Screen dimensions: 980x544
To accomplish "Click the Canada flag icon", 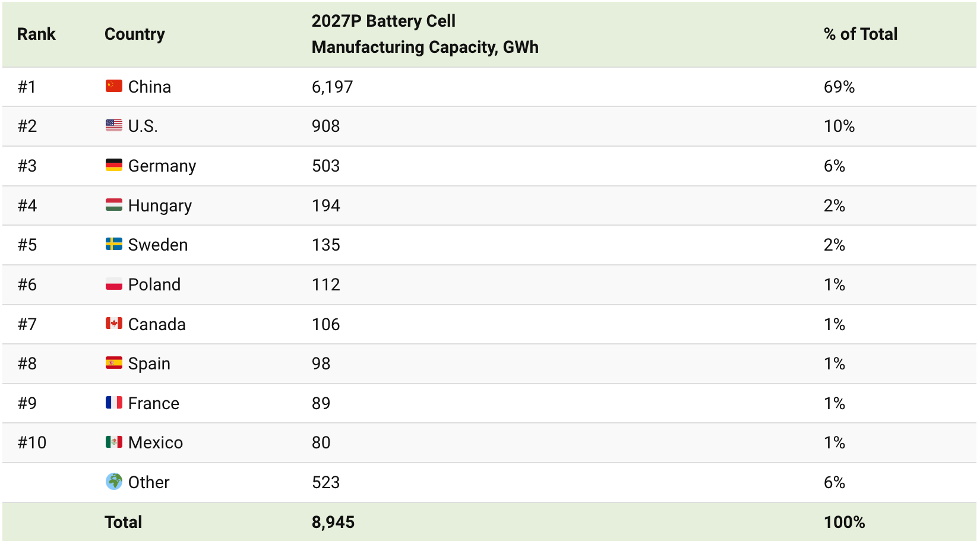I will point(113,324).
